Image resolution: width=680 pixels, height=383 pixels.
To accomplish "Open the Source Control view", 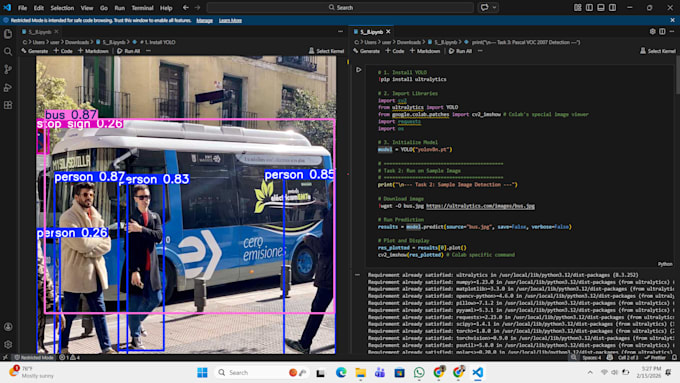I will 8,69.
